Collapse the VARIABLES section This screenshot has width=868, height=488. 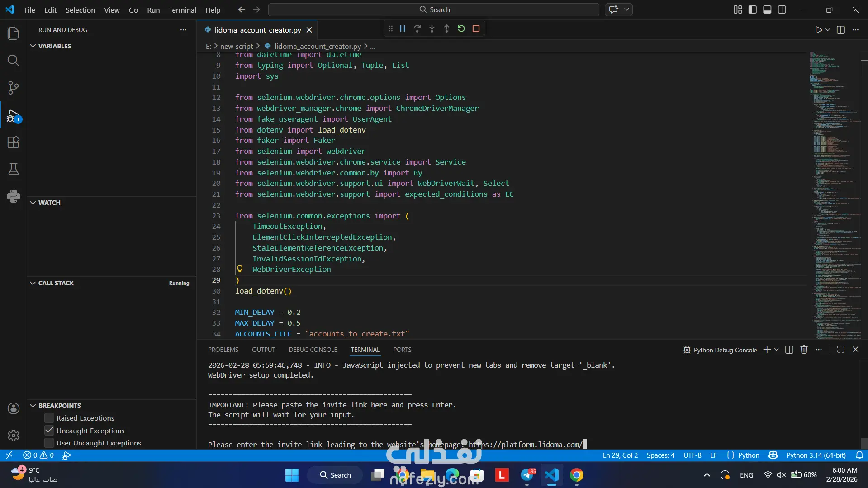(33, 46)
